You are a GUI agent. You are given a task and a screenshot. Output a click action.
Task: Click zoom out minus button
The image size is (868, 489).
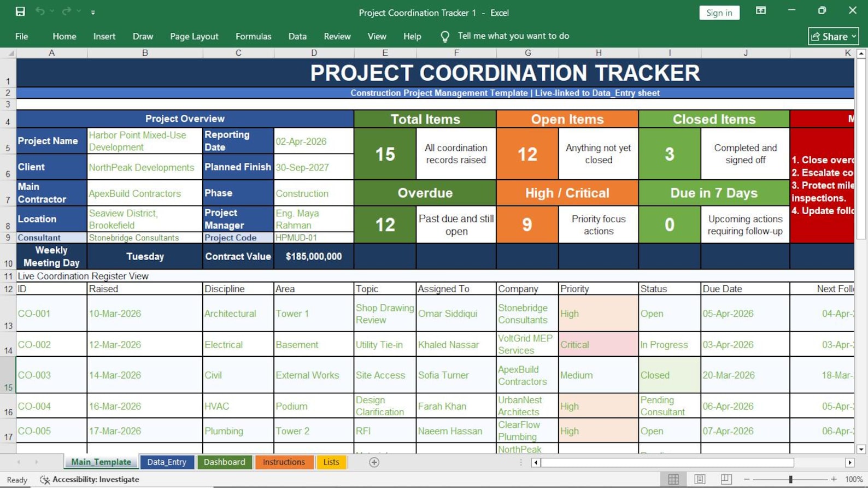[x=747, y=479]
